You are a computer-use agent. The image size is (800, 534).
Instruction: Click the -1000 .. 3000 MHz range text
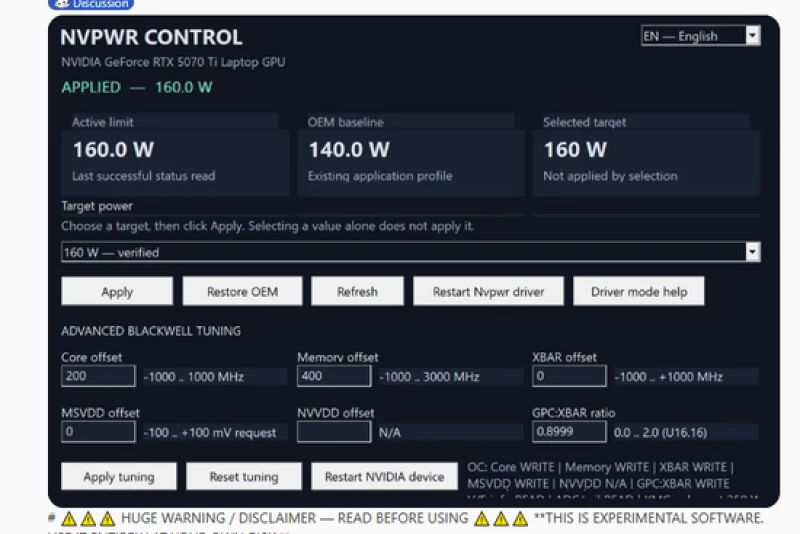(x=429, y=377)
